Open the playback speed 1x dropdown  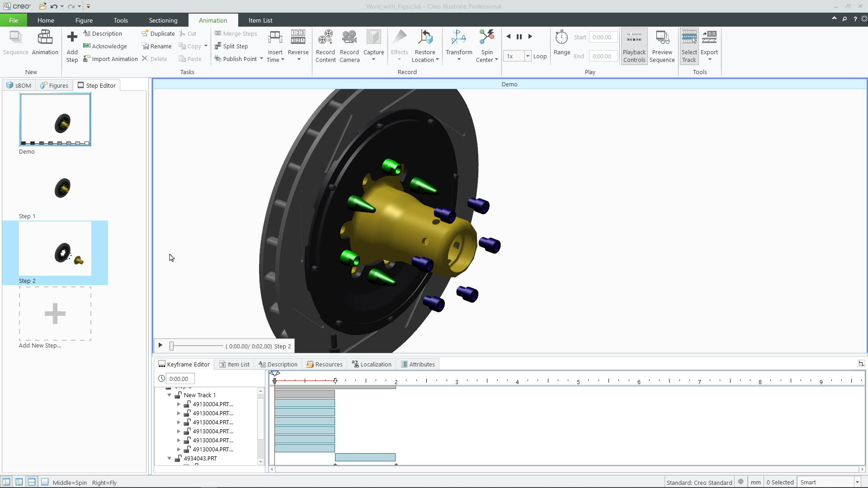528,56
